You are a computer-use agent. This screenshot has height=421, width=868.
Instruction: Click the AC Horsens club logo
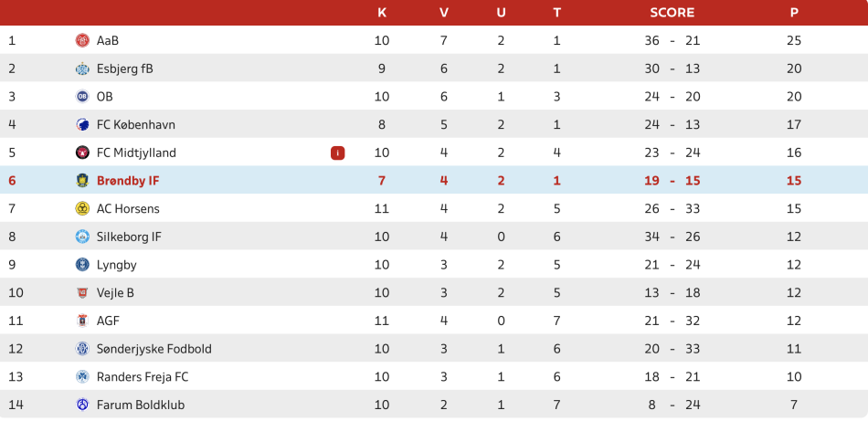(x=82, y=209)
